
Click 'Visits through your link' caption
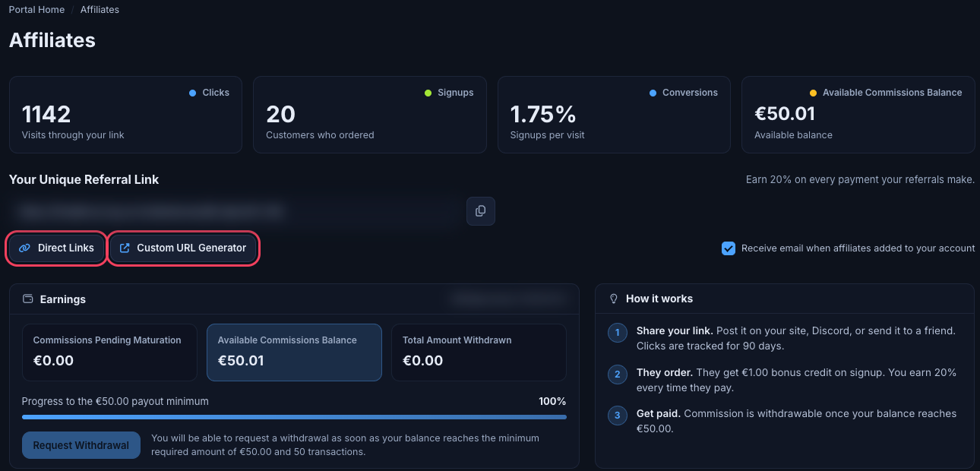(x=73, y=135)
